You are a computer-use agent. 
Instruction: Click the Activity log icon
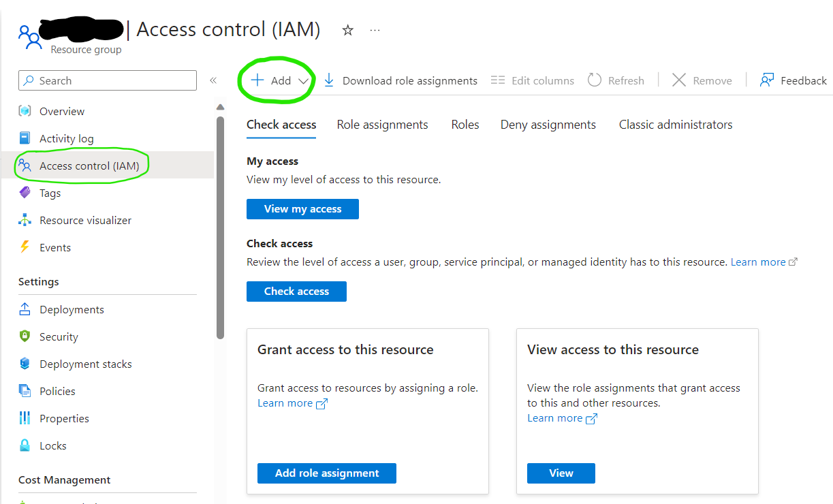25,138
